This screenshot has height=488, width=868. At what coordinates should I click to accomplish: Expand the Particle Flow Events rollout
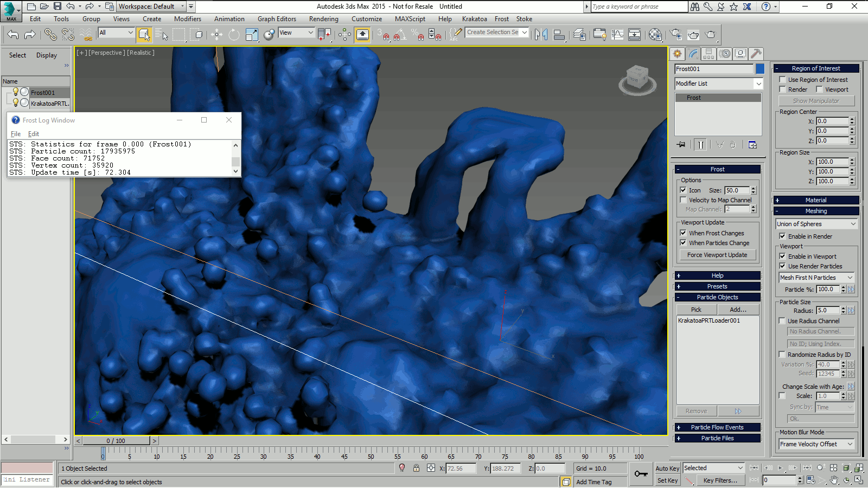(717, 427)
